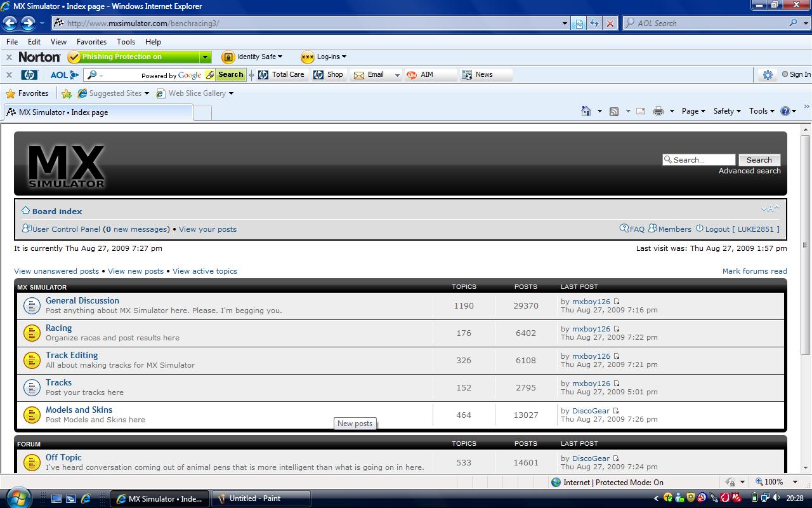Open the Tools command bar dropdown
This screenshot has height=508, width=812.
(x=762, y=111)
